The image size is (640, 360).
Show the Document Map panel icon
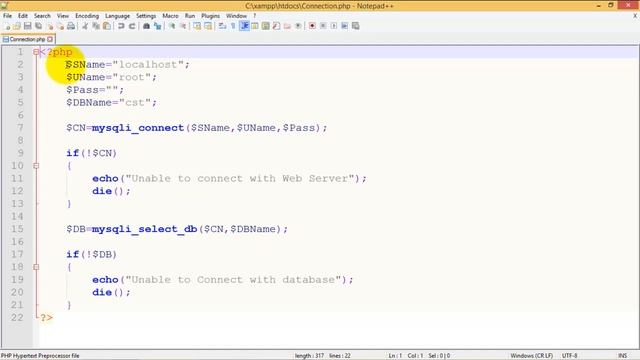coord(266,26)
